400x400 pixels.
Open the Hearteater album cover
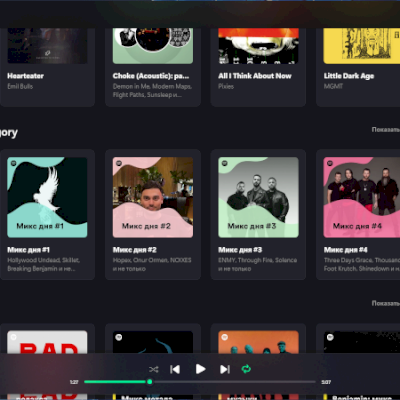point(47,46)
